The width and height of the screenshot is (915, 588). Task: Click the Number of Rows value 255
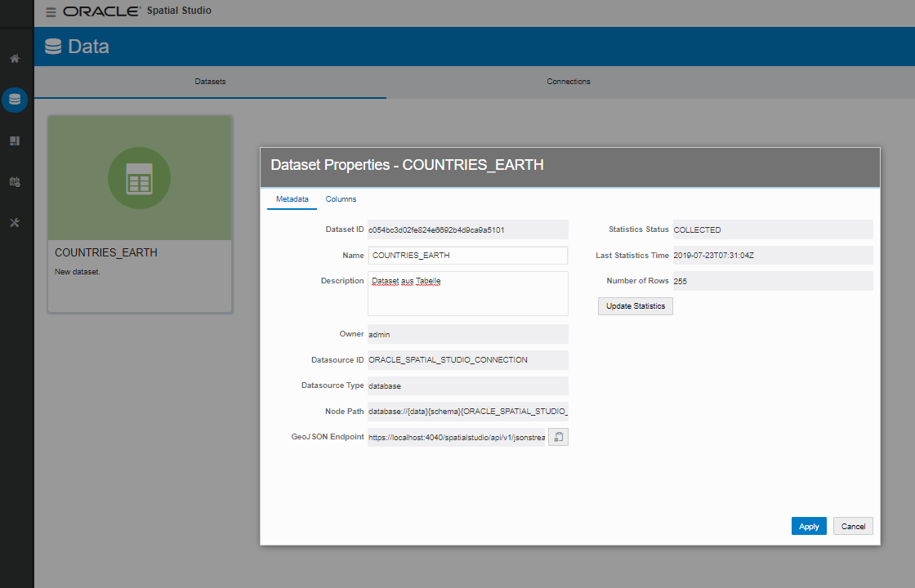[x=773, y=281]
